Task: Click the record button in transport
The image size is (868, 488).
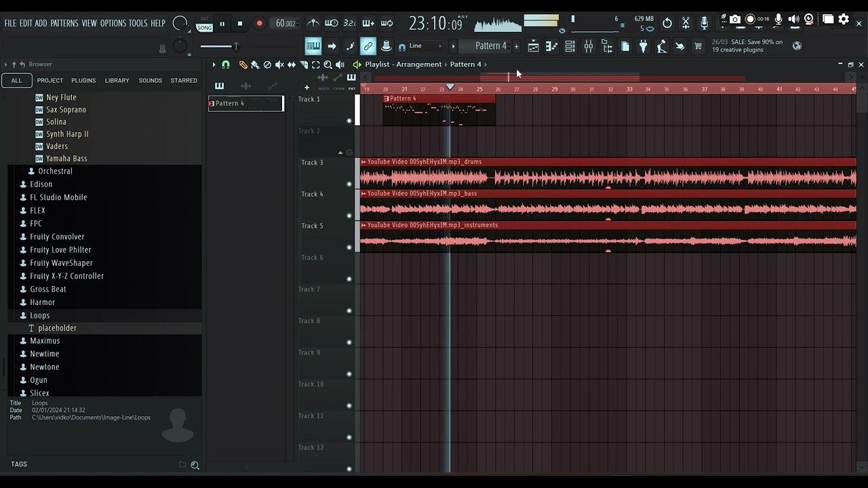Action: 259,24
